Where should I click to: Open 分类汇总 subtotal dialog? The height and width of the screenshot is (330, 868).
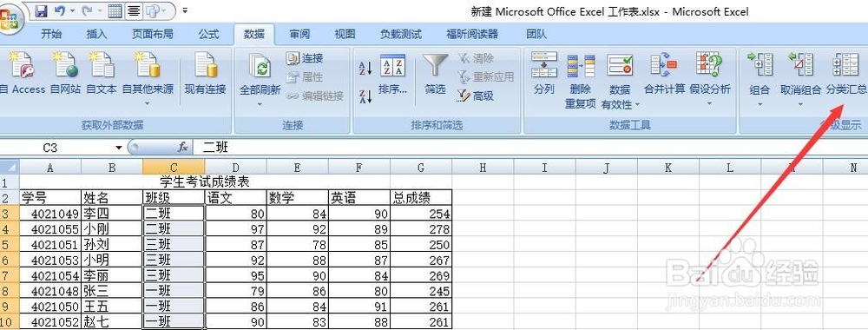(845, 73)
